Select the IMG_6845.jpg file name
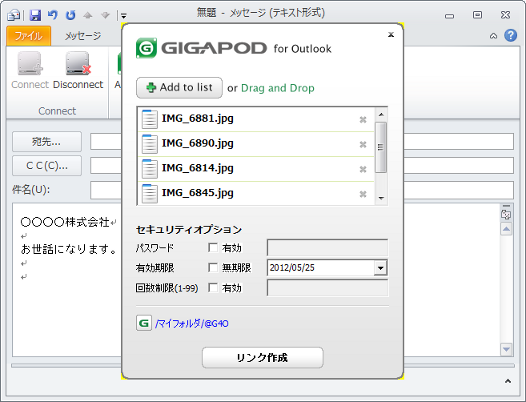 point(198,193)
